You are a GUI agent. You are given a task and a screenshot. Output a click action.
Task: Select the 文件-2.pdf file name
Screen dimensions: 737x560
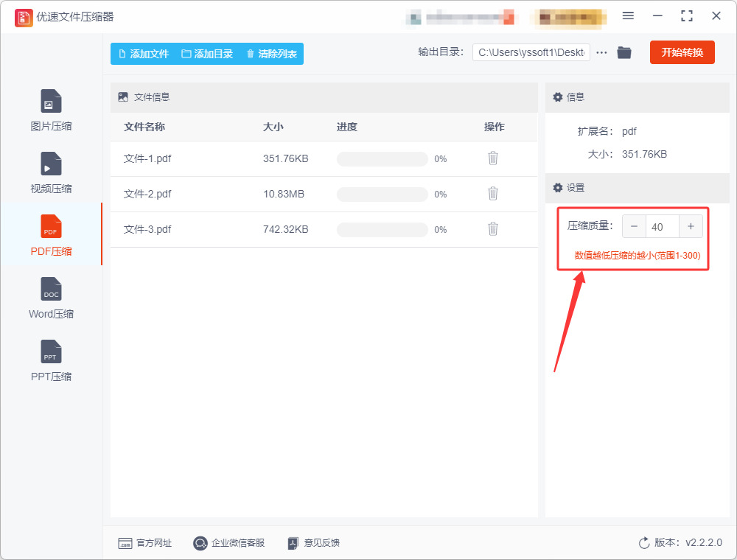147,194
